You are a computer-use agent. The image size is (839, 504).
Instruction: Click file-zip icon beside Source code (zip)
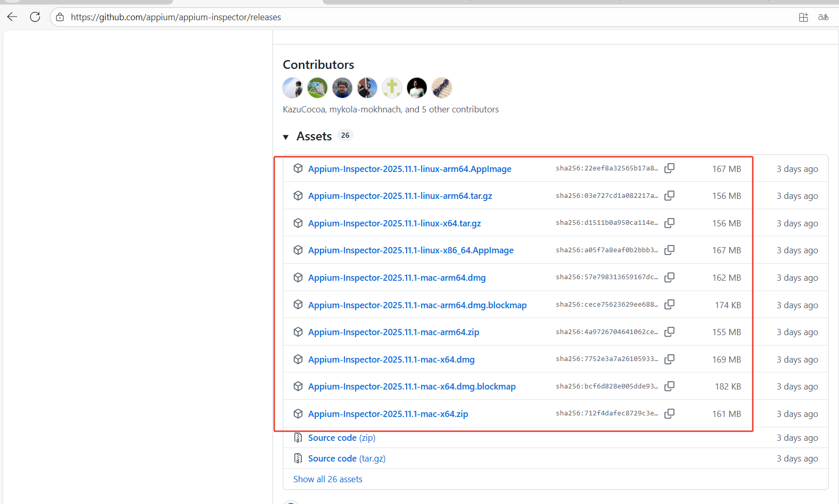(x=298, y=438)
